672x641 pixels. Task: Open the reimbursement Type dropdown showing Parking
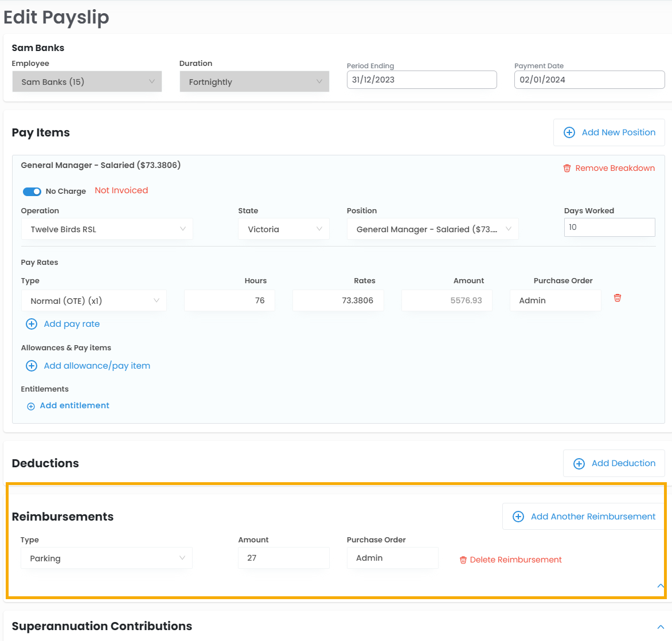[107, 558]
